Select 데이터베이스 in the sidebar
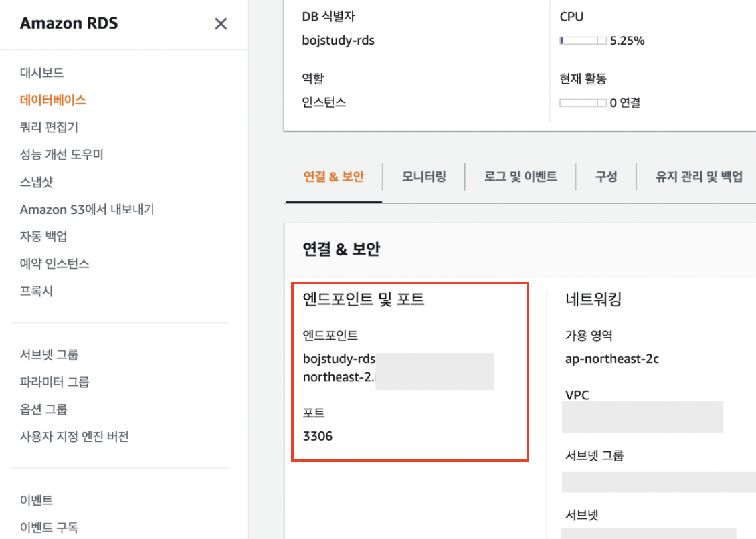756x539 pixels. 53,100
